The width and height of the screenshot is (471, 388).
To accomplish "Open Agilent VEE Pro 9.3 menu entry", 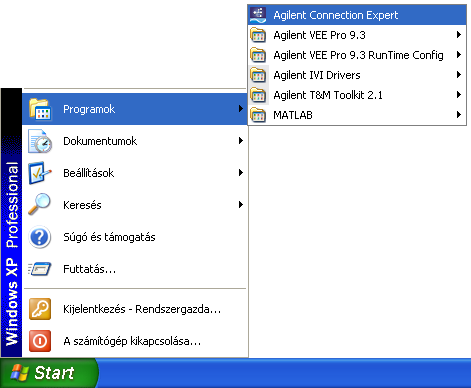I will (357, 35).
